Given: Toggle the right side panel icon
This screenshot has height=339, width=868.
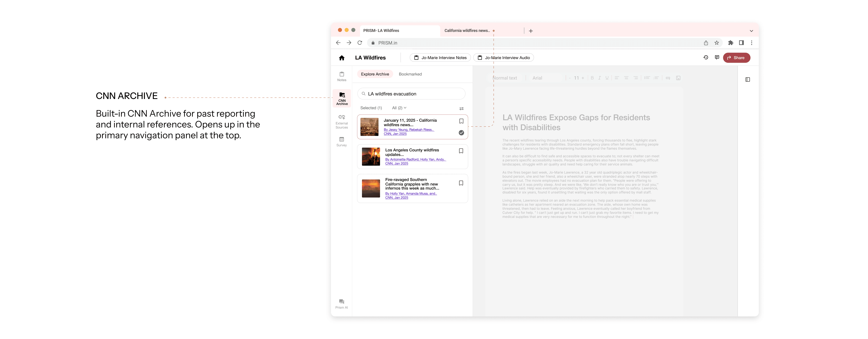Looking at the screenshot, I should click(747, 80).
